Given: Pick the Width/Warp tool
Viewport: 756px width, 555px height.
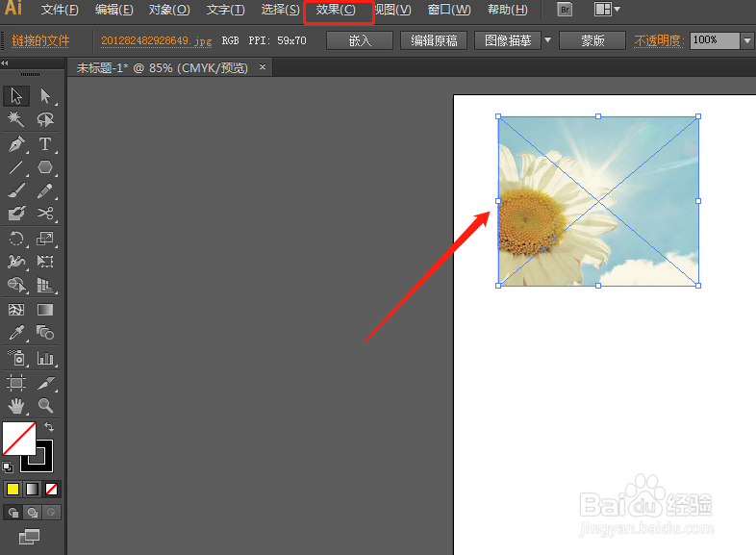Looking at the screenshot, I should (x=16, y=262).
